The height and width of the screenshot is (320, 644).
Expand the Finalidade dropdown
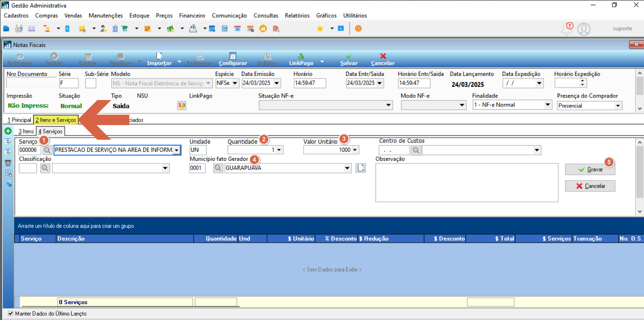coord(548,105)
